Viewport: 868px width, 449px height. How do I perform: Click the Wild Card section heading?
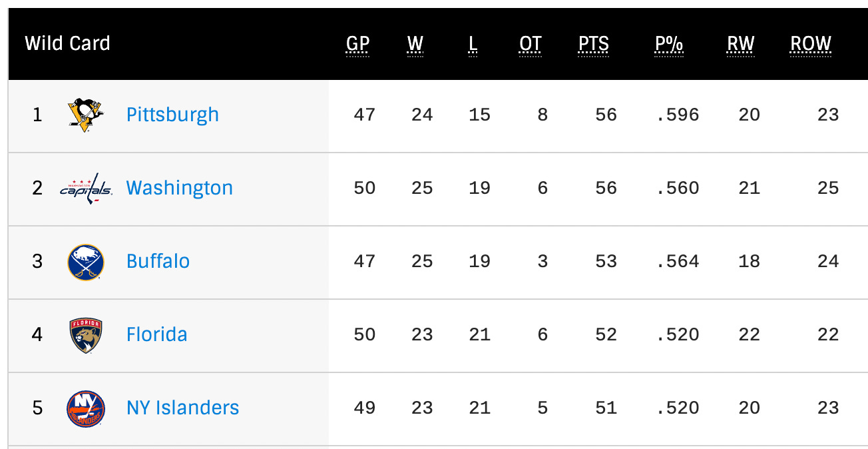pyautogui.click(x=67, y=44)
